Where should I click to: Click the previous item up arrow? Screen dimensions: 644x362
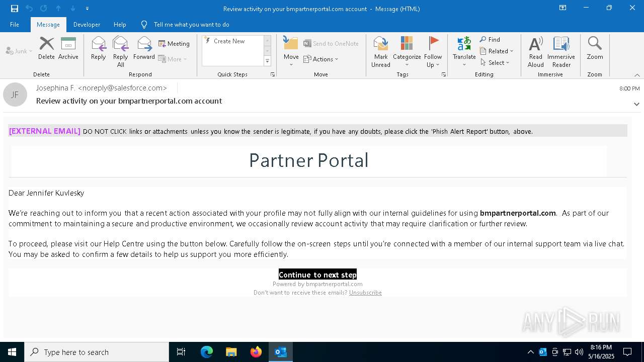coord(58,9)
